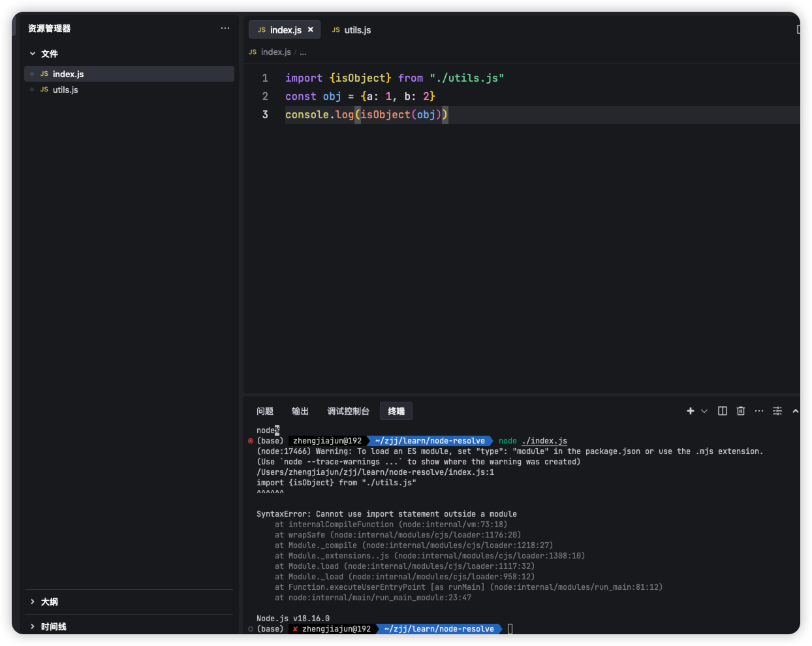Open the terminal launch profile dropdown arrow
812x646 pixels.
tap(704, 411)
